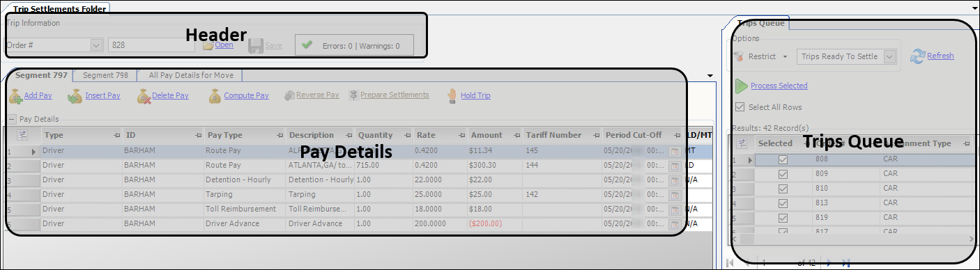This screenshot has width=980, height=270.
Task: Click the green Process Selected arrow icon
Action: 741,86
